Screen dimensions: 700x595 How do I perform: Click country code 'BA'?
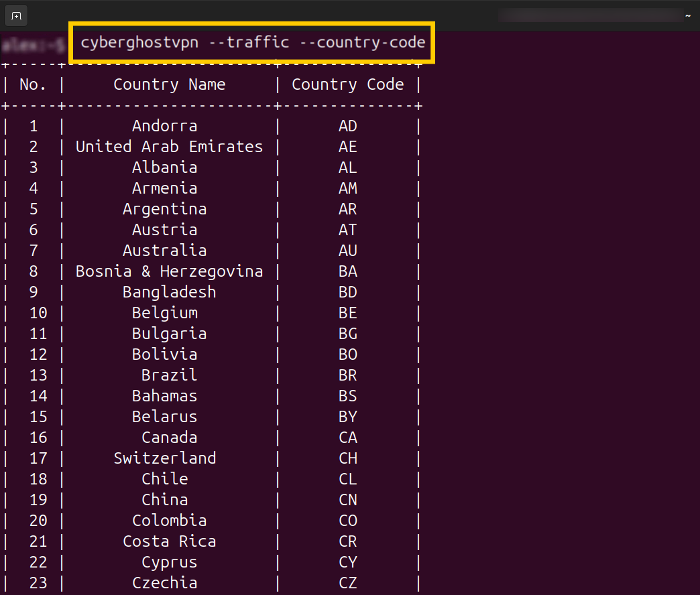[x=348, y=271]
